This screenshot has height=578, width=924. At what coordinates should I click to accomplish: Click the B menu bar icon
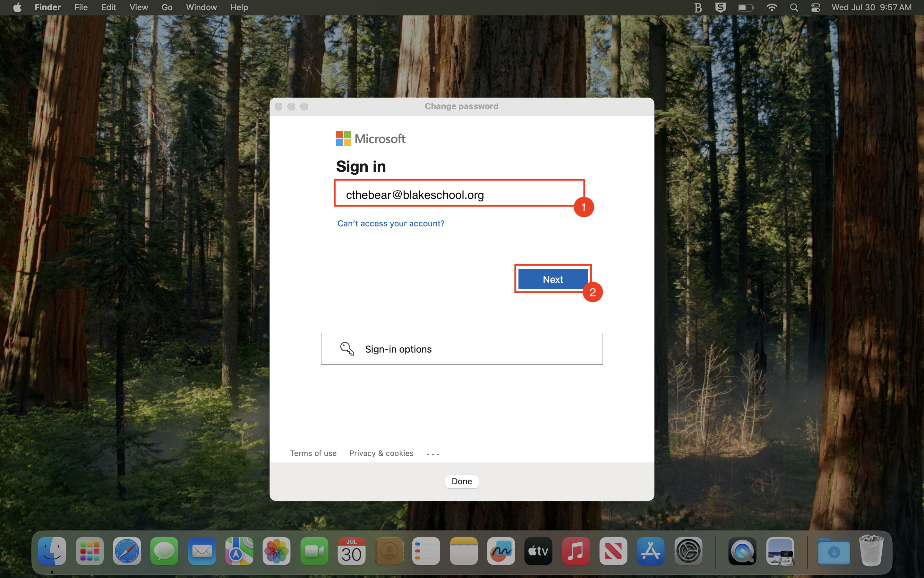pos(698,8)
